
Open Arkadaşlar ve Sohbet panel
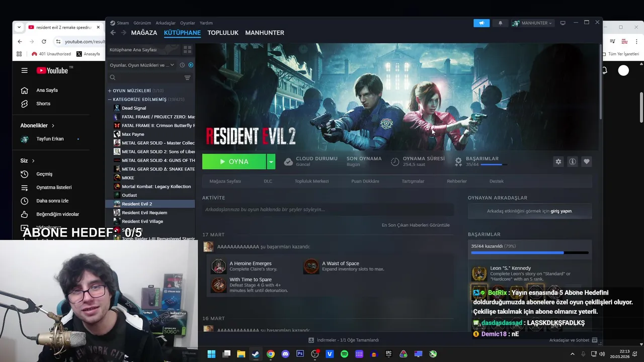573,340
